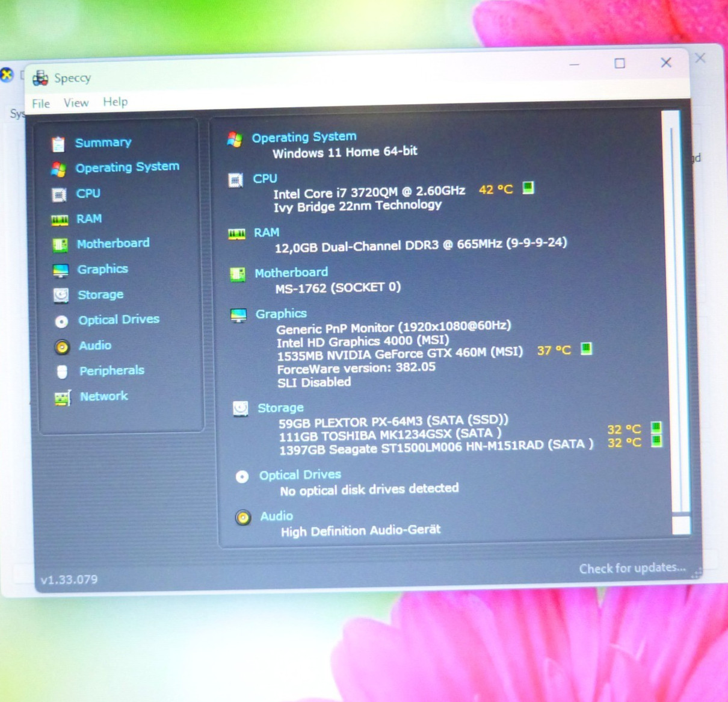The width and height of the screenshot is (728, 702).
Task: Click 'MS-1762 (SOCKET 0)' text
Action: (338, 288)
